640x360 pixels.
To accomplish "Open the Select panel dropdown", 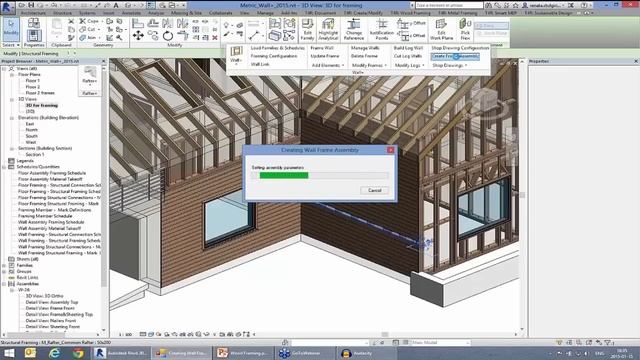I will tap(11, 45).
